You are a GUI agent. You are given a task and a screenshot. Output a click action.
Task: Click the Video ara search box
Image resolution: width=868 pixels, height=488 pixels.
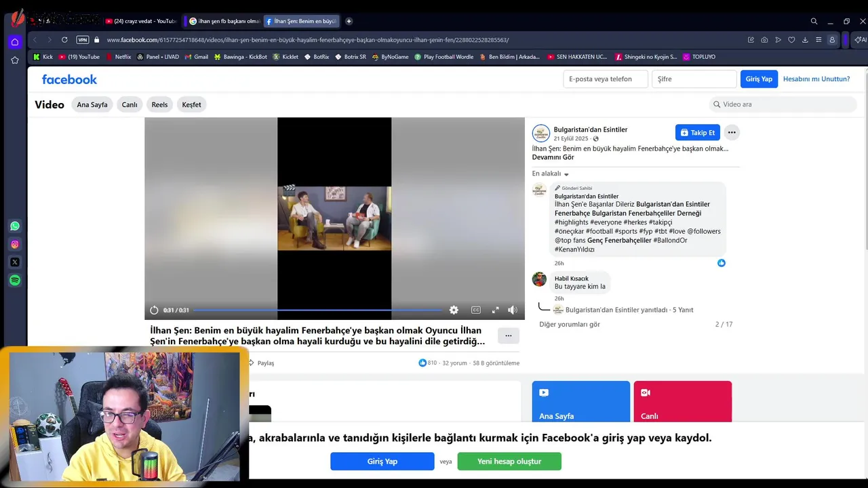click(783, 104)
